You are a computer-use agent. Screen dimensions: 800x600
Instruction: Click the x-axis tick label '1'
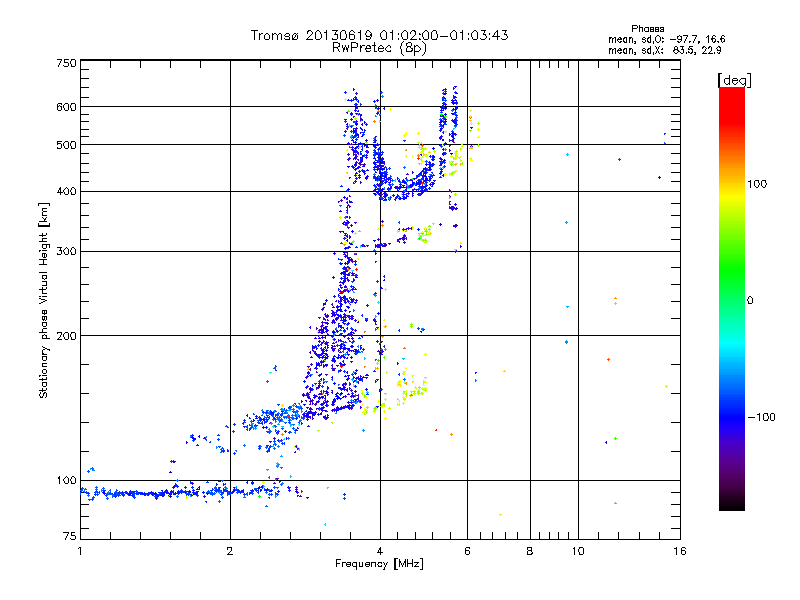[x=80, y=551]
